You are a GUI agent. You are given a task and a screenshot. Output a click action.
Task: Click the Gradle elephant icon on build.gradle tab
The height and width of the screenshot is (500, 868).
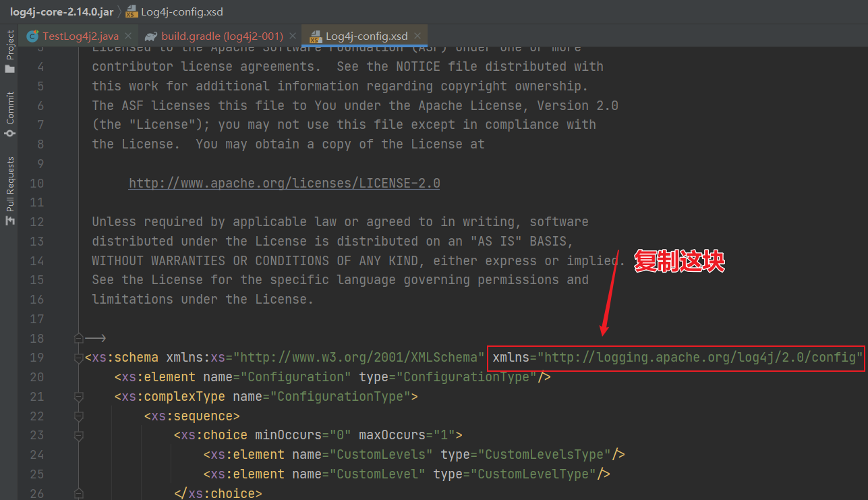click(150, 36)
